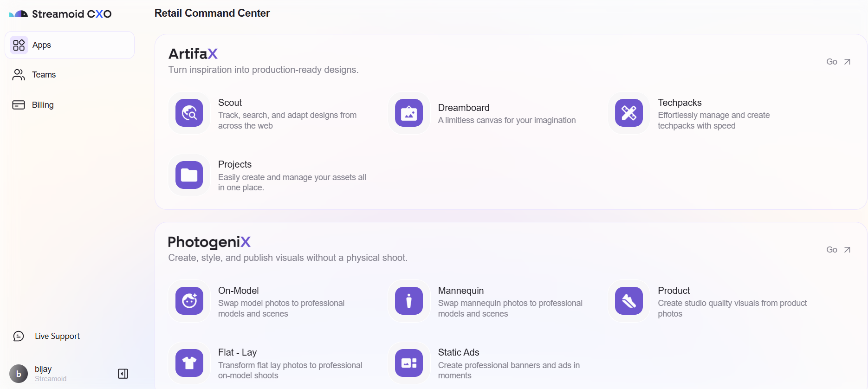Open the Apps menu item

click(x=70, y=45)
